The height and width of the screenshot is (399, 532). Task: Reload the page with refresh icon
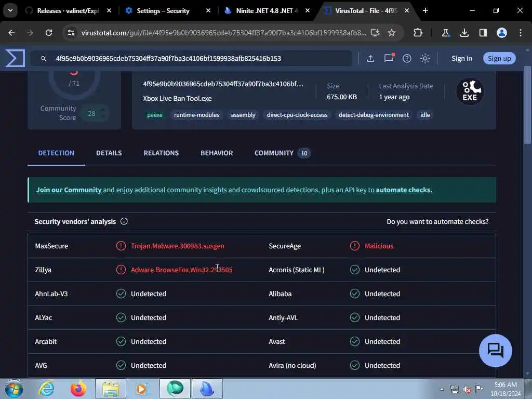(49, 33)
